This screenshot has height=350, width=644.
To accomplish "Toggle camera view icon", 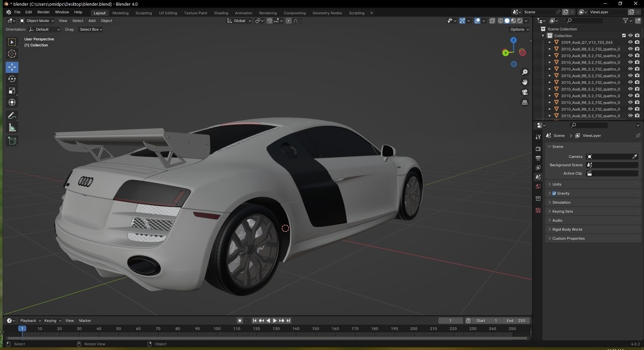I will click(525, 92).
